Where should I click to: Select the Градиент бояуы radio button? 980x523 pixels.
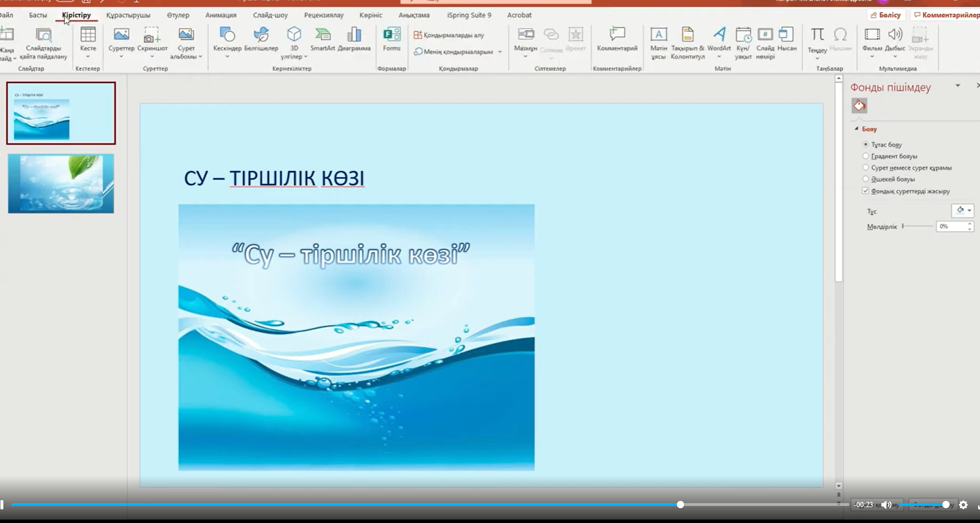point(865,156)
